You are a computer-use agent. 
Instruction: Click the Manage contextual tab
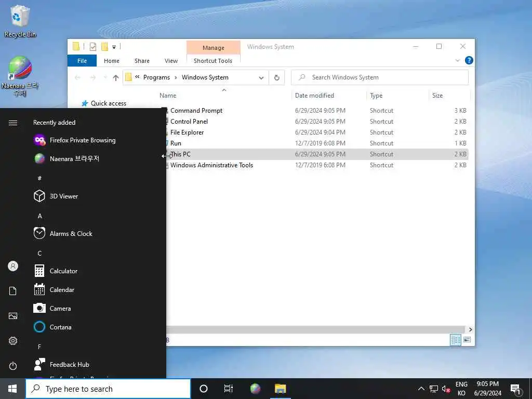(x=214, y=48)
